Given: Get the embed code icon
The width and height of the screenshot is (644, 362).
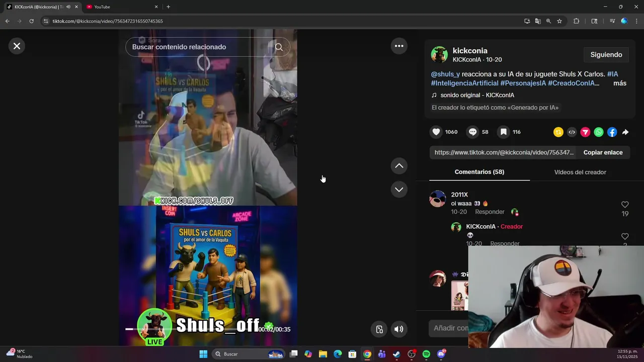Looking at the screenshot, I should [x=572, y=132].
